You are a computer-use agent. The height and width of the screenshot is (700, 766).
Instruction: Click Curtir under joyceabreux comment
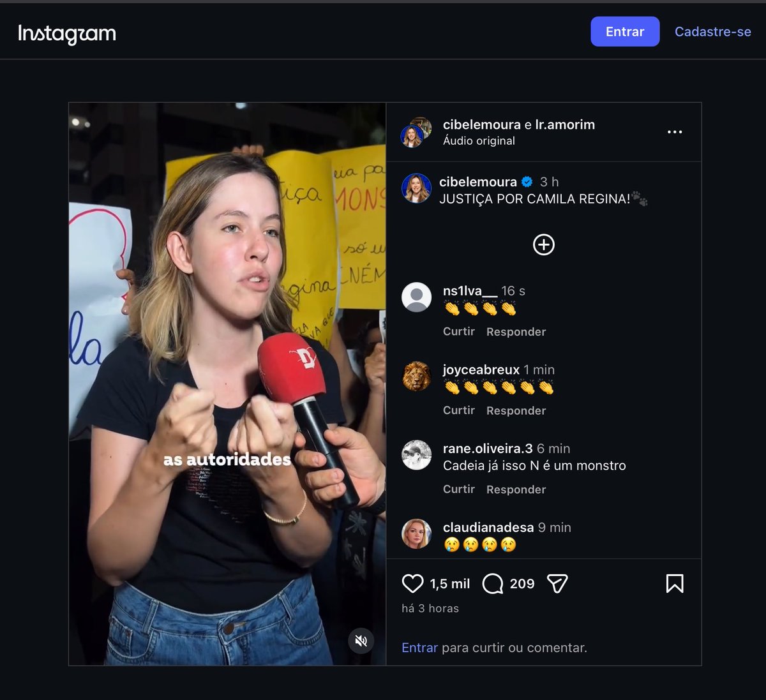point(459,410)
